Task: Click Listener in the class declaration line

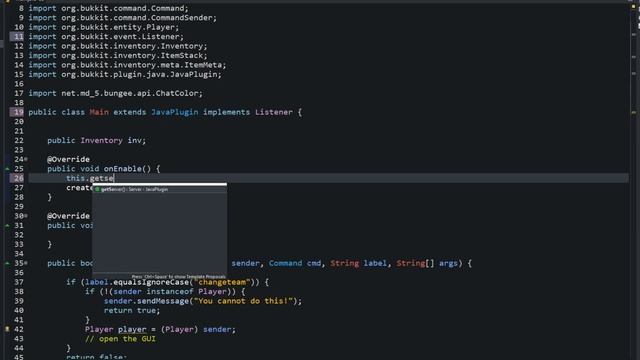Action: click(274, 112)
